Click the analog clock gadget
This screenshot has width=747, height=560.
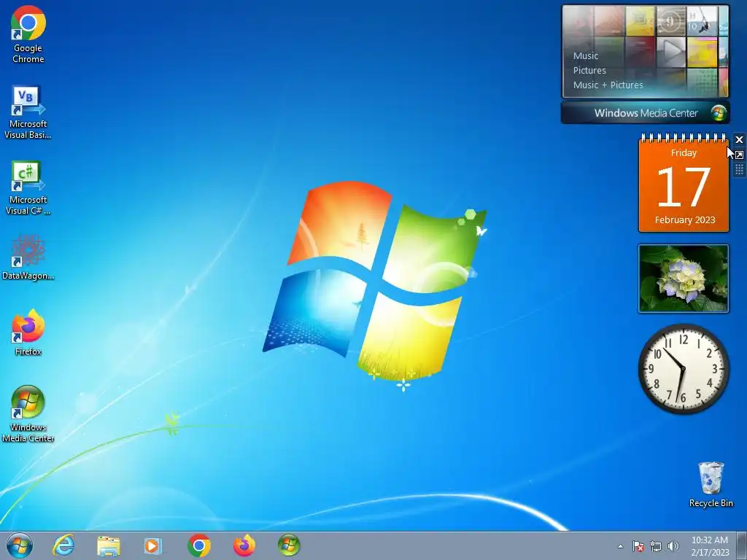coord(683,368)
